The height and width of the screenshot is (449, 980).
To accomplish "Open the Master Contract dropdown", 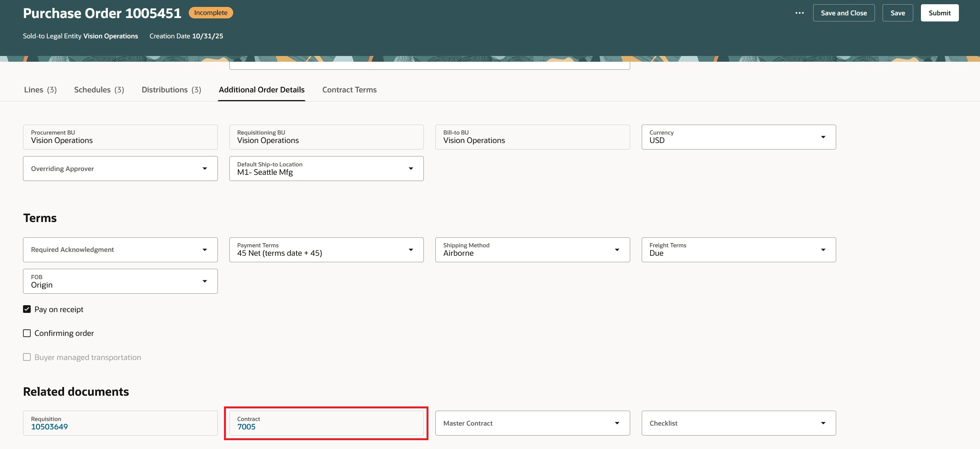I will click(616, 423).
